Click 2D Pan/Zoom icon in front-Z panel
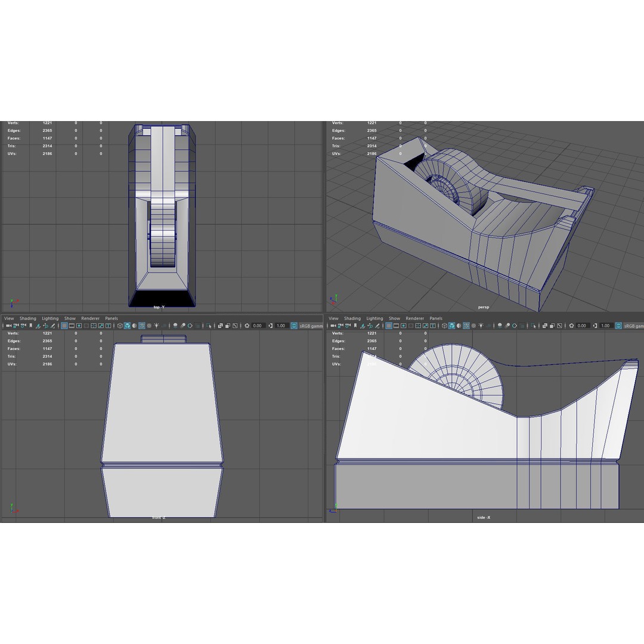This screenshot has width=644, height=644. (x=45, y=326)
